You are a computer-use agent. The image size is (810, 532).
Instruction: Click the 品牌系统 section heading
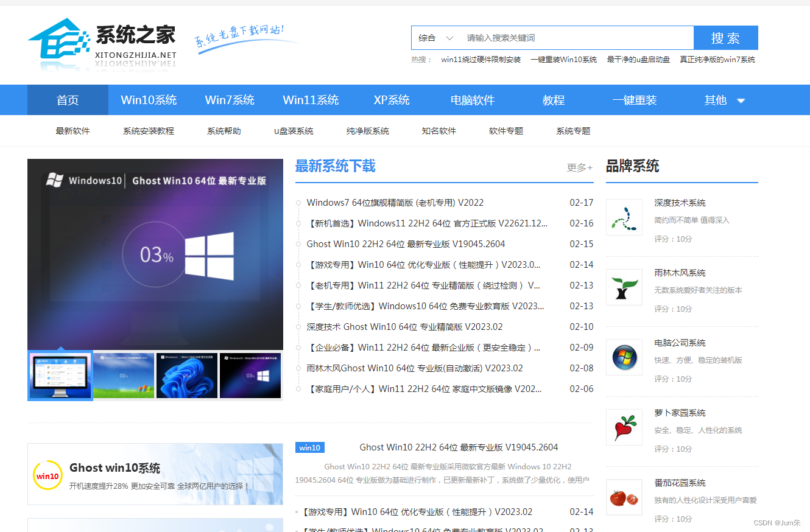pos(632,166)
